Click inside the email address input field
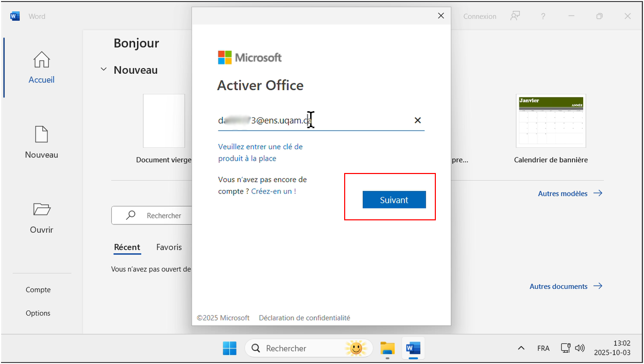The image size is (644, 364). click(x=309, y=120)
